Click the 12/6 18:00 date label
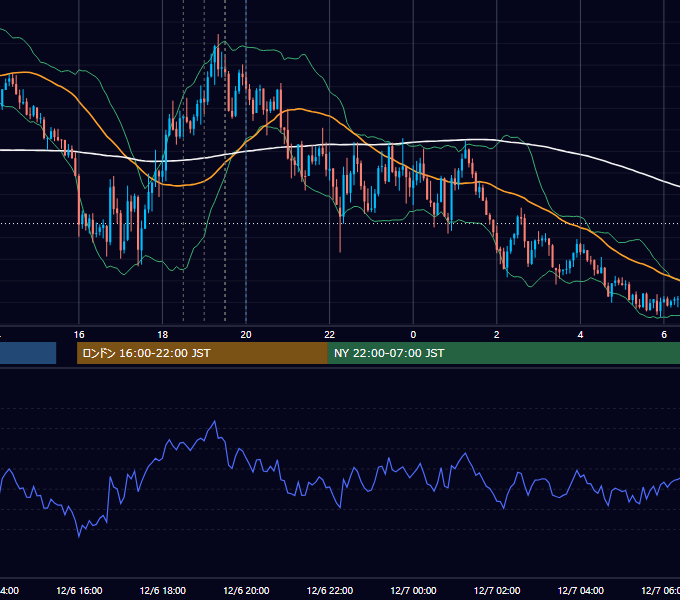 163,590
